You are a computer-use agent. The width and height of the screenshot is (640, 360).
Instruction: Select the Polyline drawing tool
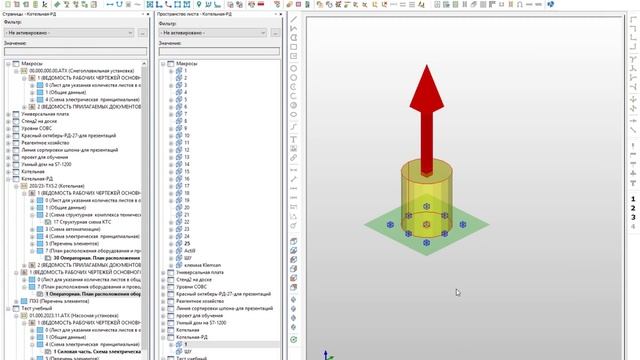293,29
